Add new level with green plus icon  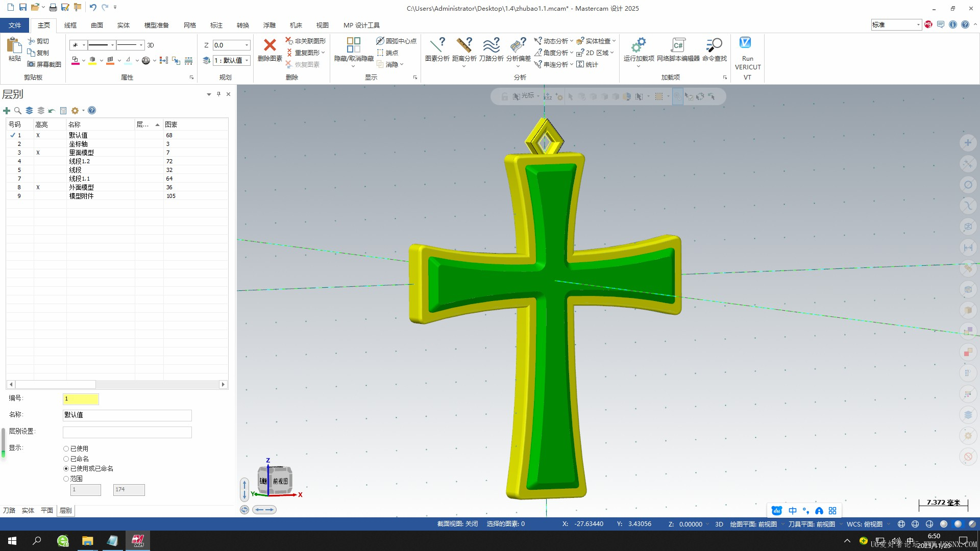[x=7, y=111]
